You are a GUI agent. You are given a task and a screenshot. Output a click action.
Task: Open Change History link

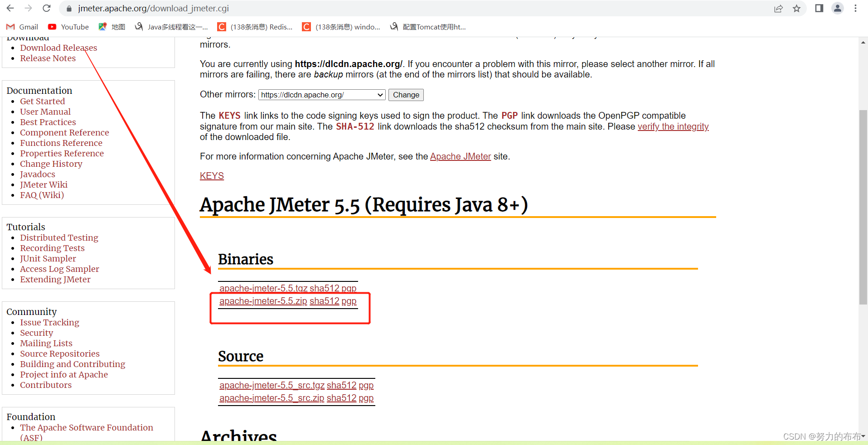[51, 164]
